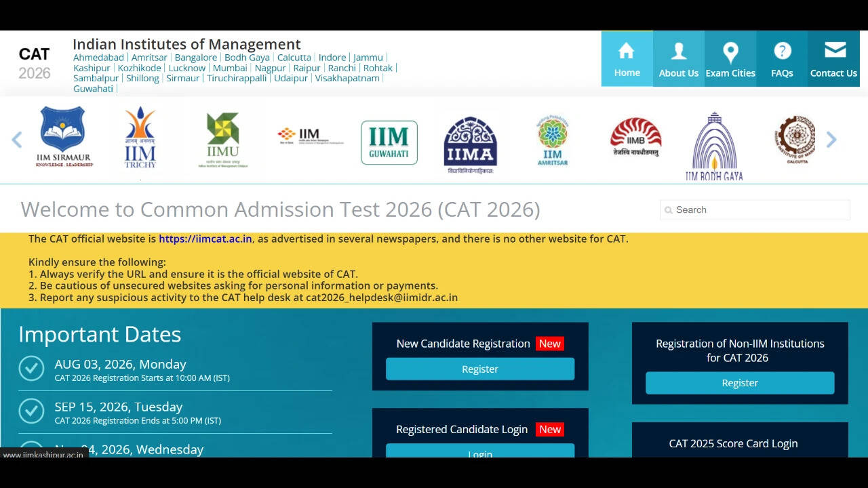Follow the https://iimcat.ac.in link
The height and width of the screenshot is (488, 868).
pyautogui.click(x=205, y=239)
